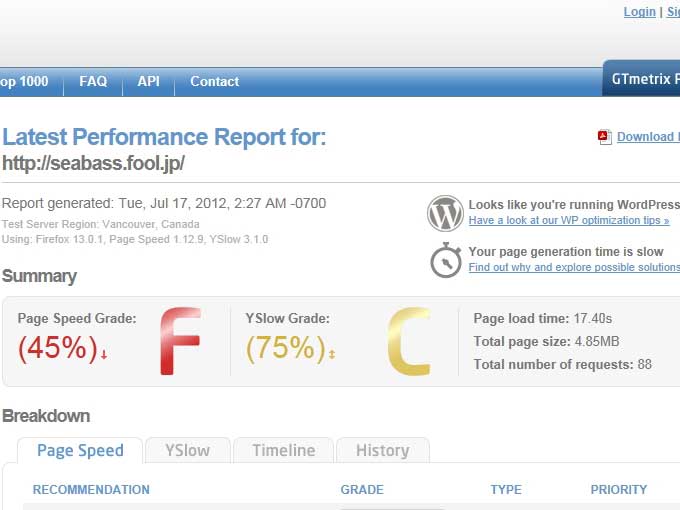Sort by the GRADE column header
Viewport: 680px width, 510px height.
362,490
